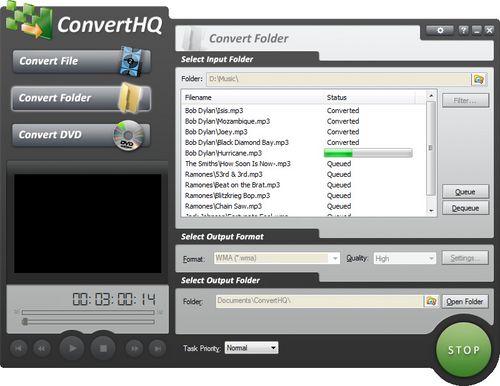Screen dimensions: 500x386
Task: Open the format Settings button
Action: [x=465, y=258]
